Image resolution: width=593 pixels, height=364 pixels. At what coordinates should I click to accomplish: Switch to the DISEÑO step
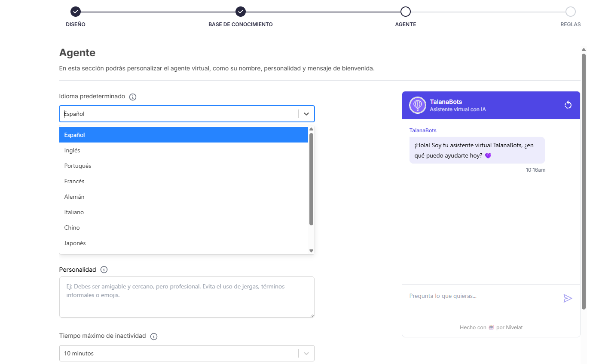coord(76,24)
